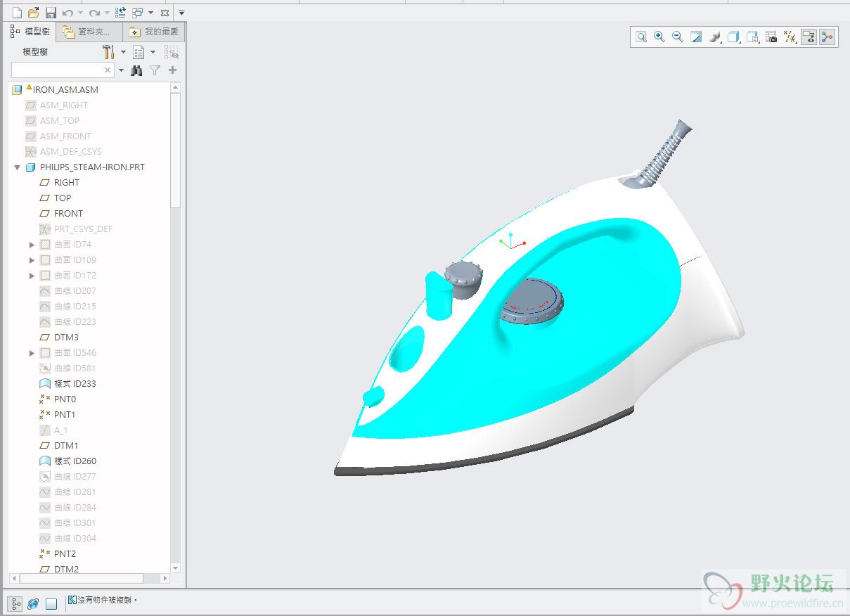Click the Zoom Out magnifier icon

[x=678, y=37]
